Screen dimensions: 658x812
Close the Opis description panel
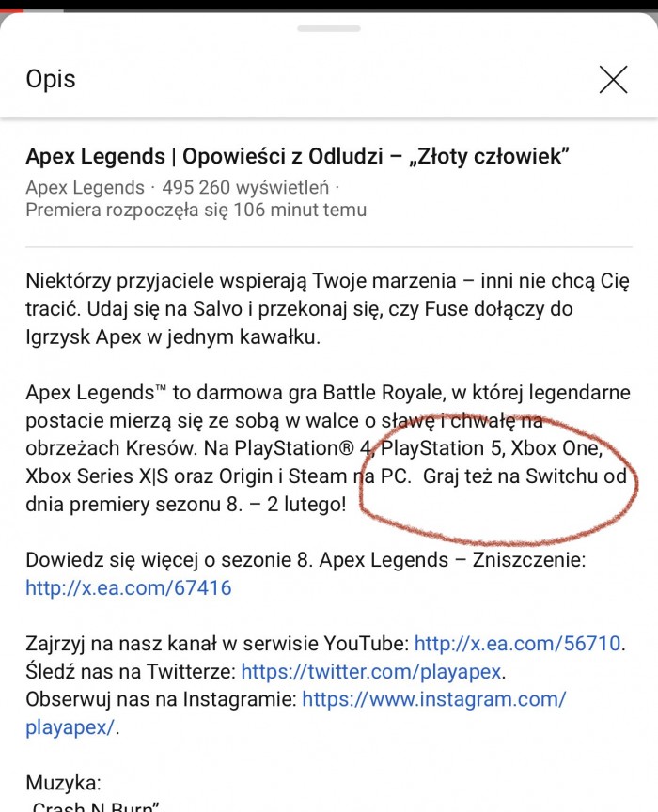613,80
